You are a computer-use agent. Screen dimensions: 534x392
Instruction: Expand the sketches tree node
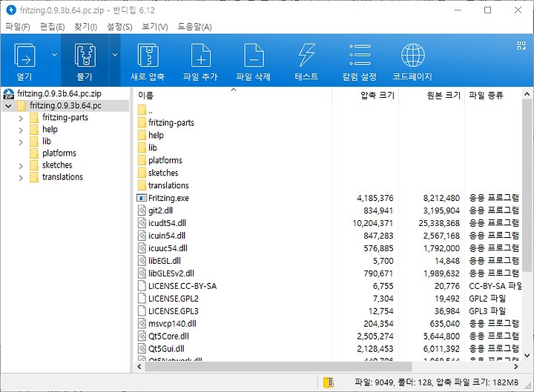pos(21,166)
